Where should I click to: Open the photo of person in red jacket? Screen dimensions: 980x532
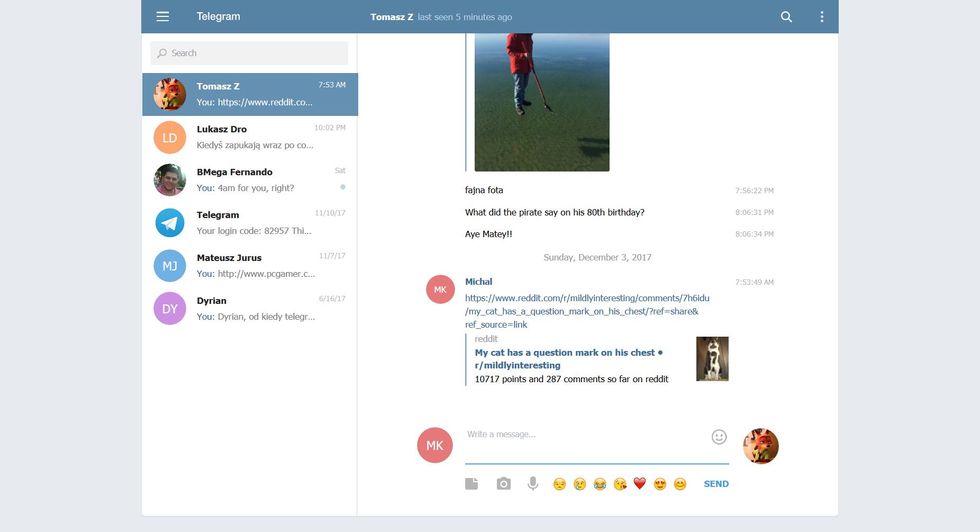541,102
